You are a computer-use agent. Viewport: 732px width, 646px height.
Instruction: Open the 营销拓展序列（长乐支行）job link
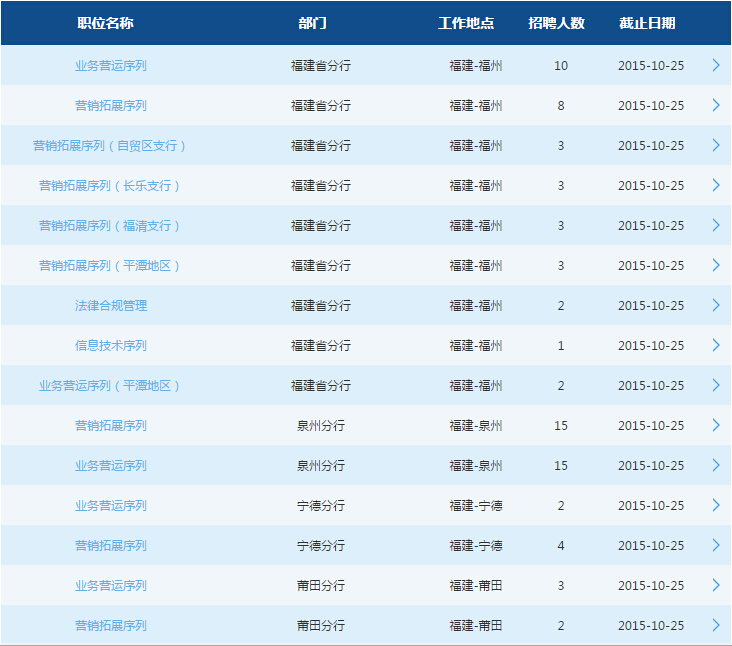(x=110, y=185)
